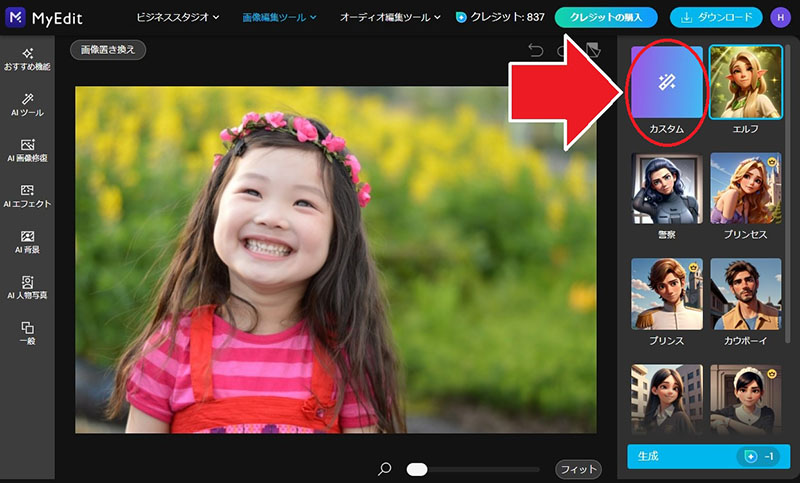Expand the ビジネススタジオ dropdown menu

(178, 17)
